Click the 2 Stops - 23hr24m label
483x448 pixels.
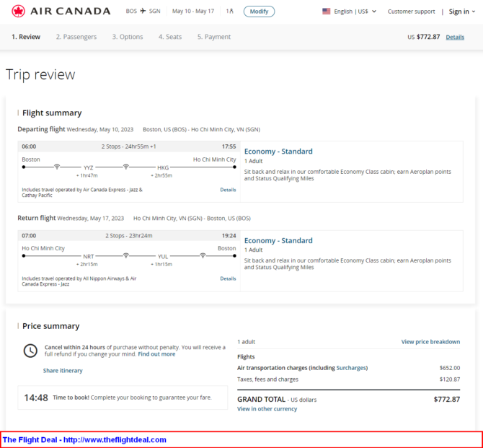pyautogui.click(x=129, y=236)
